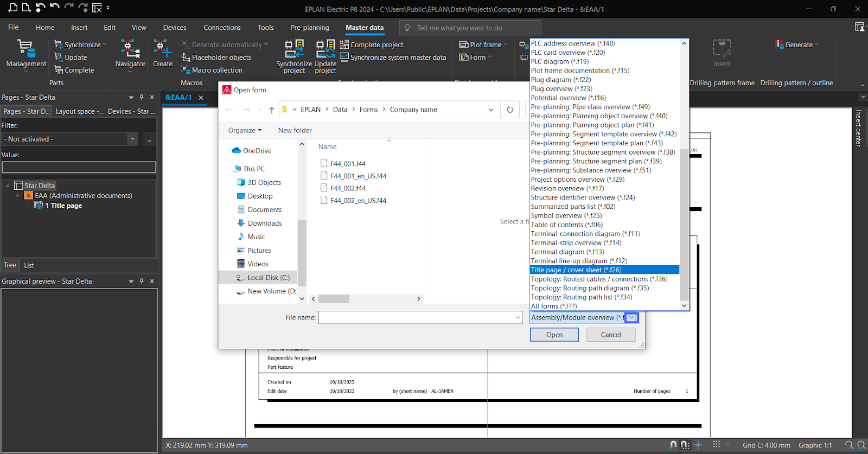
Task: Switch to List tab in Pages panel
Action: [x=29, y=265]
